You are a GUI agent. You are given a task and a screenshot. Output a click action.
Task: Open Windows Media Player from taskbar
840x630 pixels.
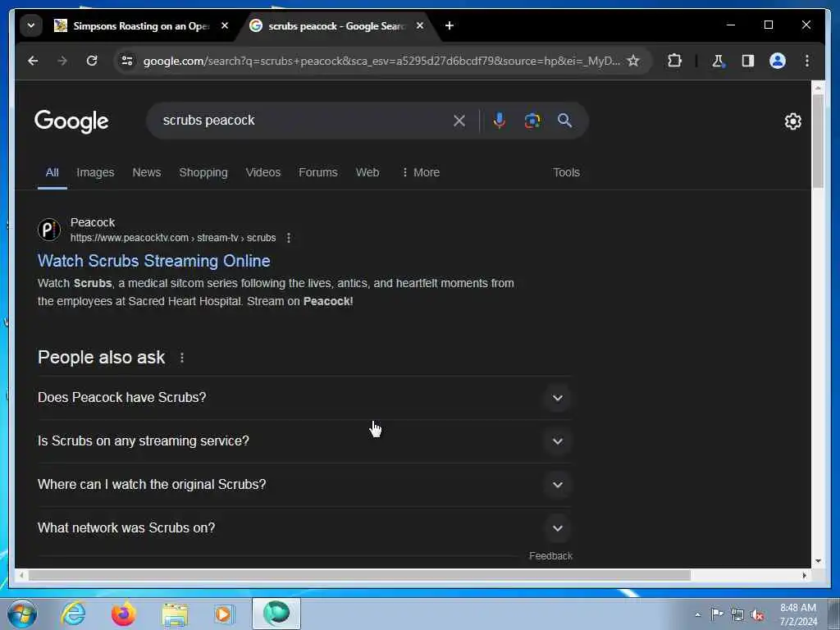click(224, 614)
